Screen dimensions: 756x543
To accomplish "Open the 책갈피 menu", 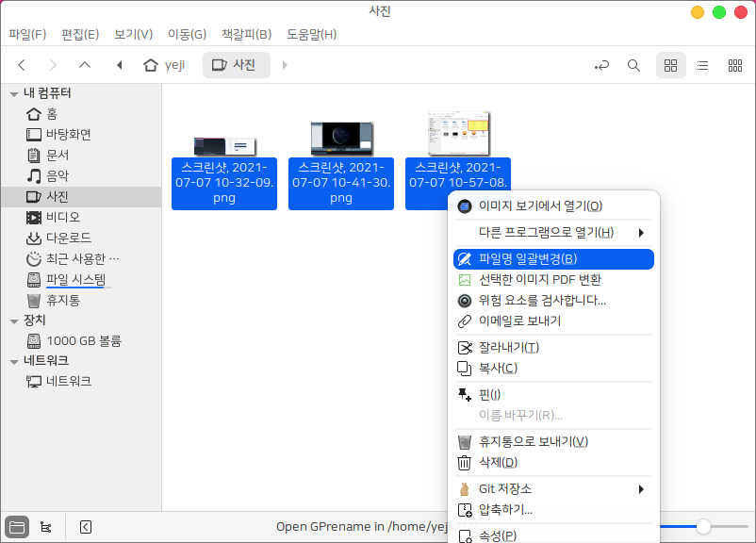I will [246, 35].
